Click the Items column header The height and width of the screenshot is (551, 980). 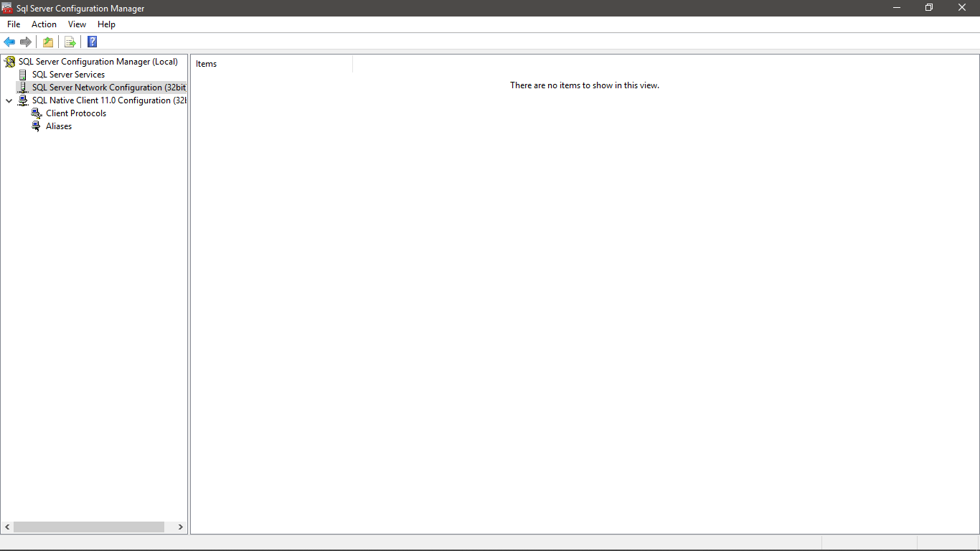tap(272, 64)
